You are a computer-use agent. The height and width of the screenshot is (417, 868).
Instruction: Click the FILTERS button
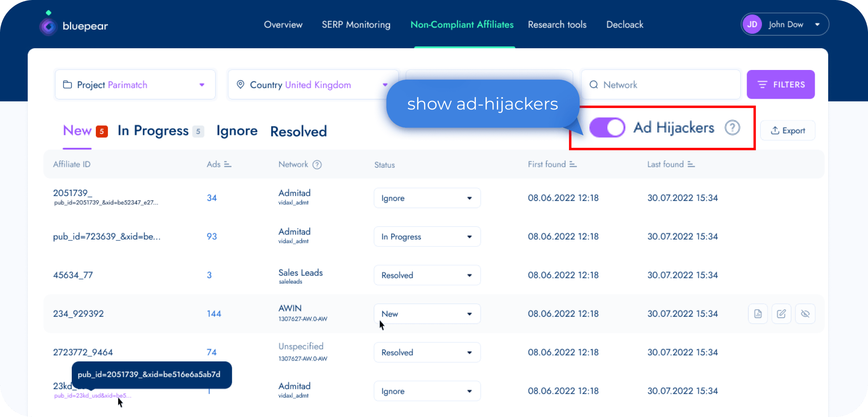pyautogui.click(x=781, y=84)
